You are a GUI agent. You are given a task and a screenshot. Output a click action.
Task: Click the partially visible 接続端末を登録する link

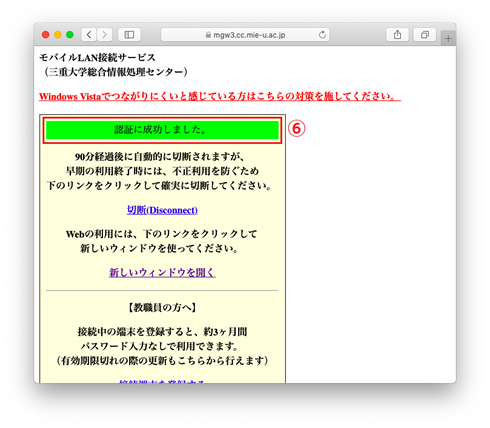point(161,381)
